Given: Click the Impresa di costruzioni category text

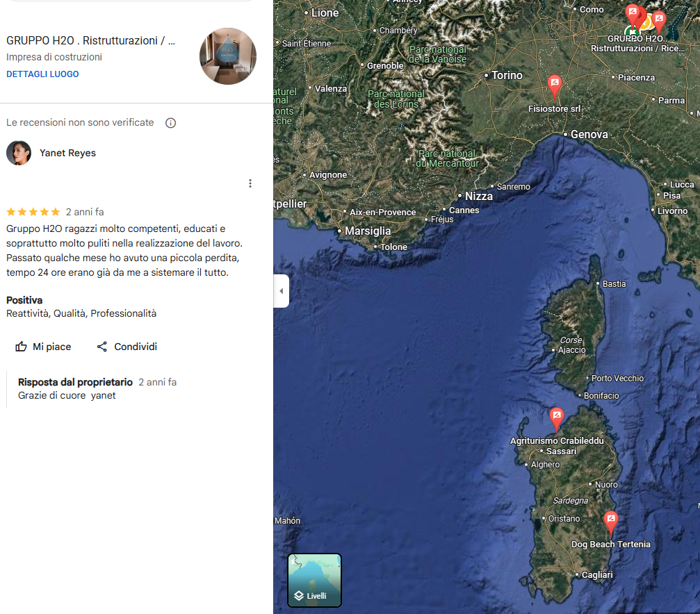Looking at the screenshot, I should click(x=54, y=57).
